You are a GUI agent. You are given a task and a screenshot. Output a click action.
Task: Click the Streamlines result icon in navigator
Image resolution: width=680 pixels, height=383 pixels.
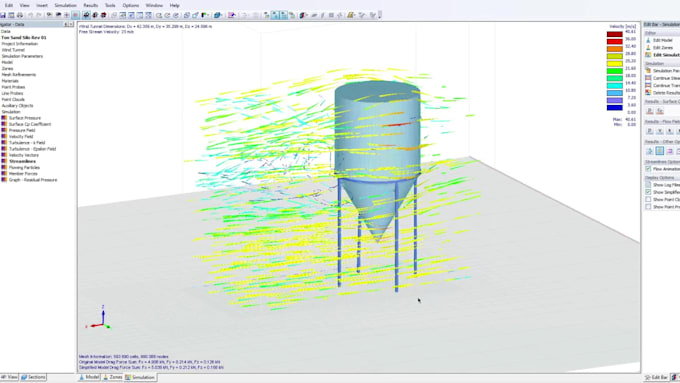[4, 161]
